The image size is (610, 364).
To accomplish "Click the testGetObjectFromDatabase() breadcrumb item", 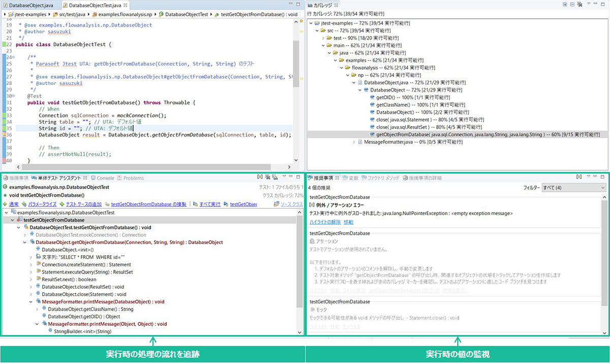I will [256, 14].
